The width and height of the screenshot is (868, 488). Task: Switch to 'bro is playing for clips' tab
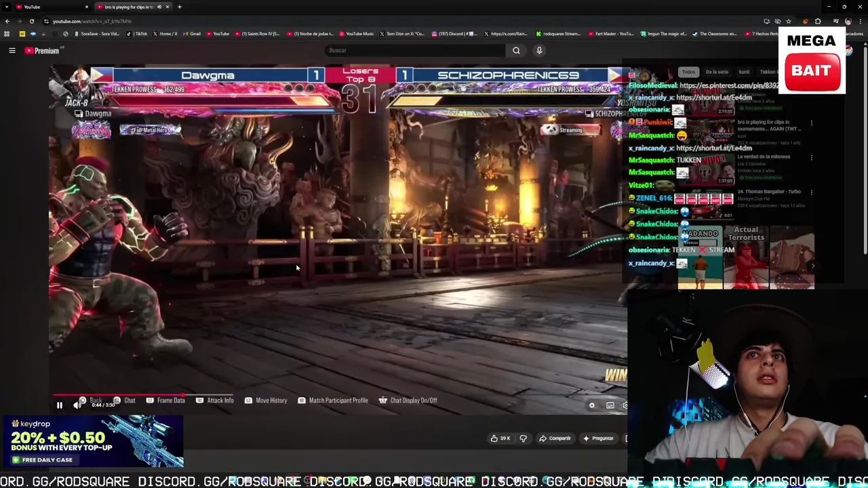pos(129,7)
